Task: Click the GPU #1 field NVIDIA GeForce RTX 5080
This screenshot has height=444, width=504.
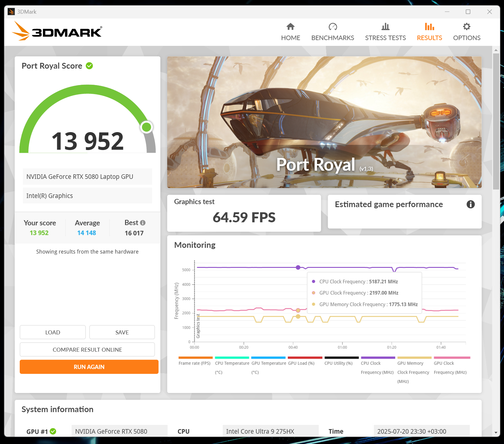Action: click(120, 431)
